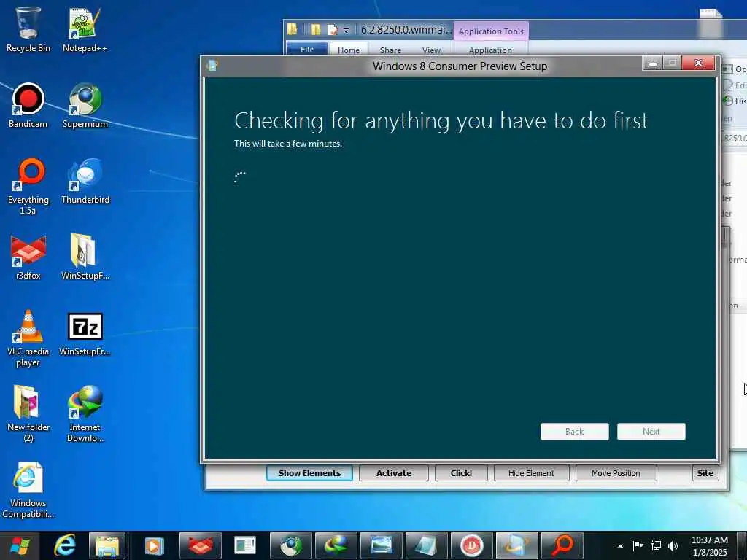Select the Windows Compatibili... desktop icon
747x560 pixels.
(28, 490)
